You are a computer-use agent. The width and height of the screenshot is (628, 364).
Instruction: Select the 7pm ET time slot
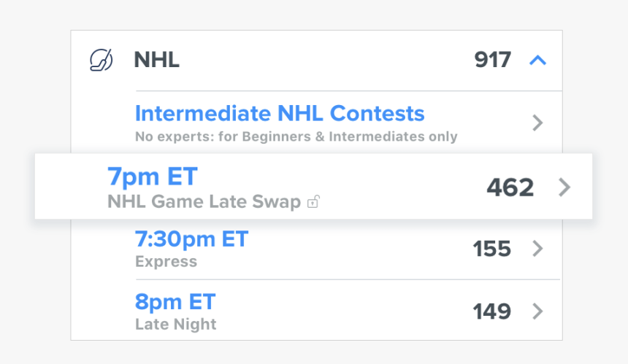click(152, 177)
